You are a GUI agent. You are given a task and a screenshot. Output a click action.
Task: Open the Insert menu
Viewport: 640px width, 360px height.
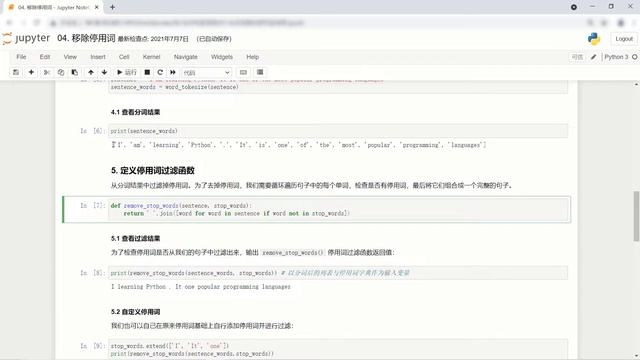point(98,57)
